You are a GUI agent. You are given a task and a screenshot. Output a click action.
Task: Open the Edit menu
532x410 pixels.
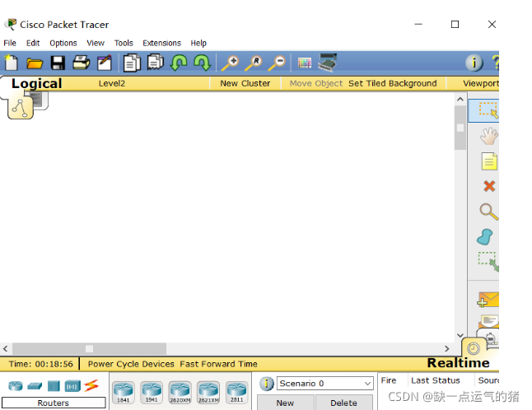33,43
